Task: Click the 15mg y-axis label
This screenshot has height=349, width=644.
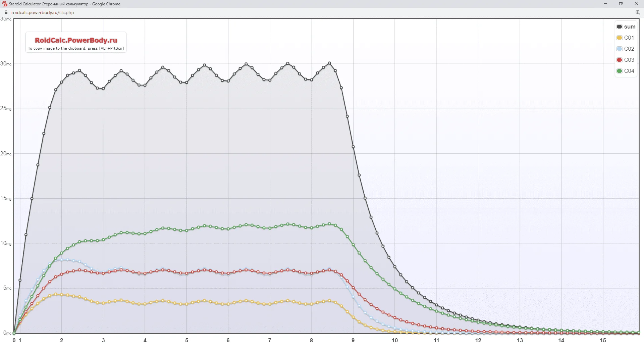Action: pos(6,198)
